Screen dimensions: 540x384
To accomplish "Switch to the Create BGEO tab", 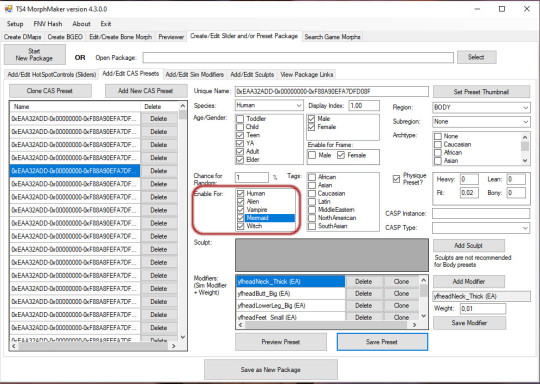I will 65,37.
